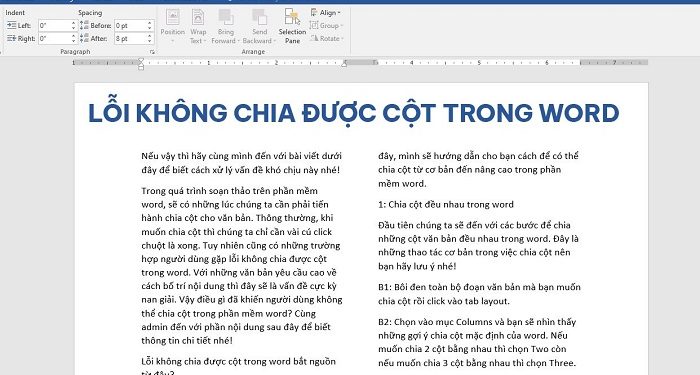The height and width of the screenshot is (375, 700).
Task: Decrease Spacing Before with down arrow
Action: pyautogui.click(x=150, y=29)
